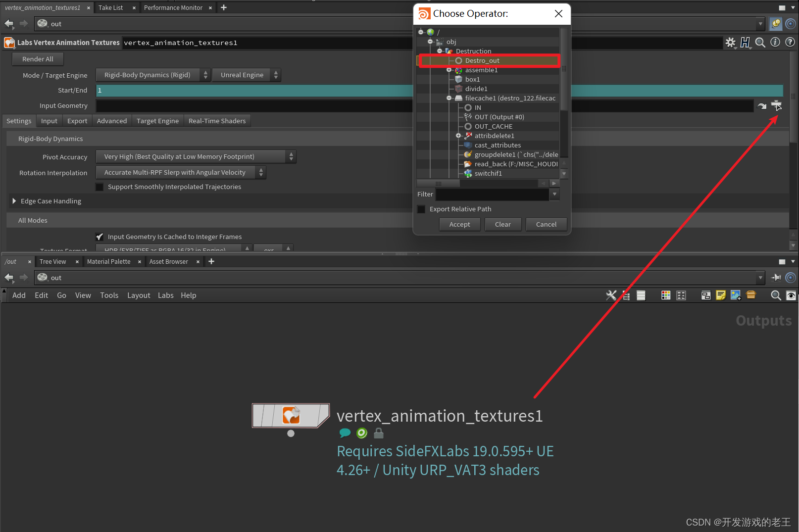The height and width of the screenshot is (532, 799).
Task: Show node info with the i icon
Action: pyautogui.click(x=775, y=43)
